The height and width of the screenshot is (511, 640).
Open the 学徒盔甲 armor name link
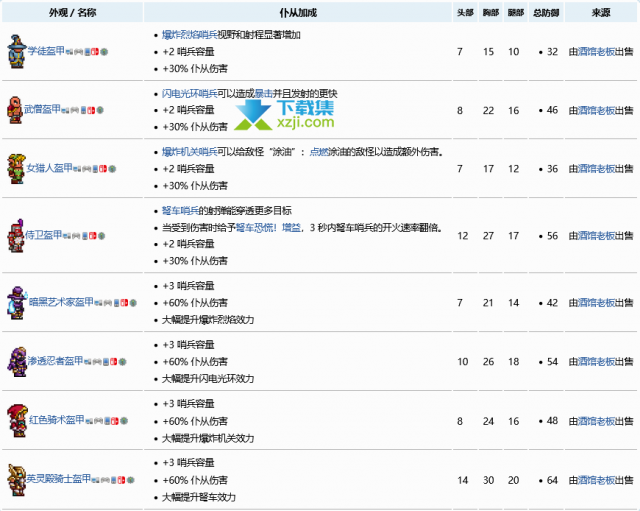(x=46, y=50)
